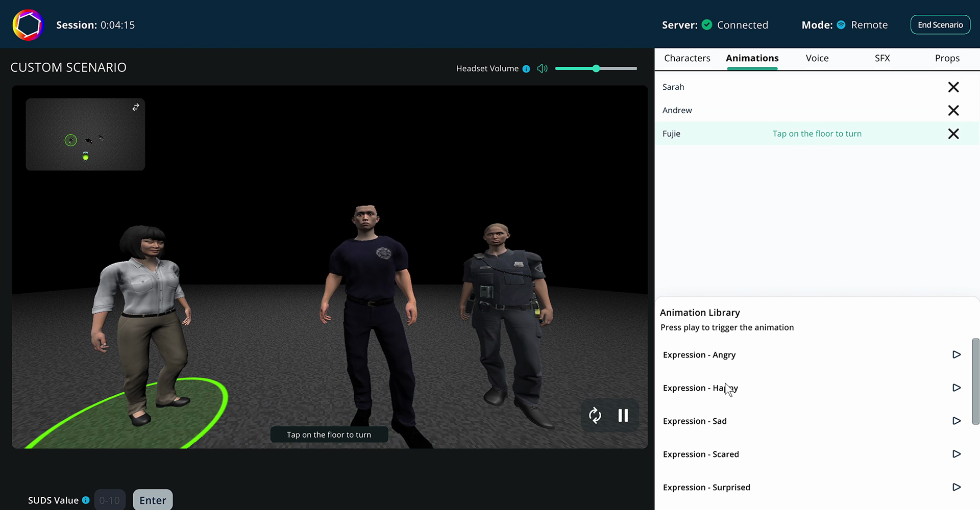Image resolution: width=980 pixels, height=510 pixels.
Task: Click the Expression - Sad label
Action: [695, 421]
